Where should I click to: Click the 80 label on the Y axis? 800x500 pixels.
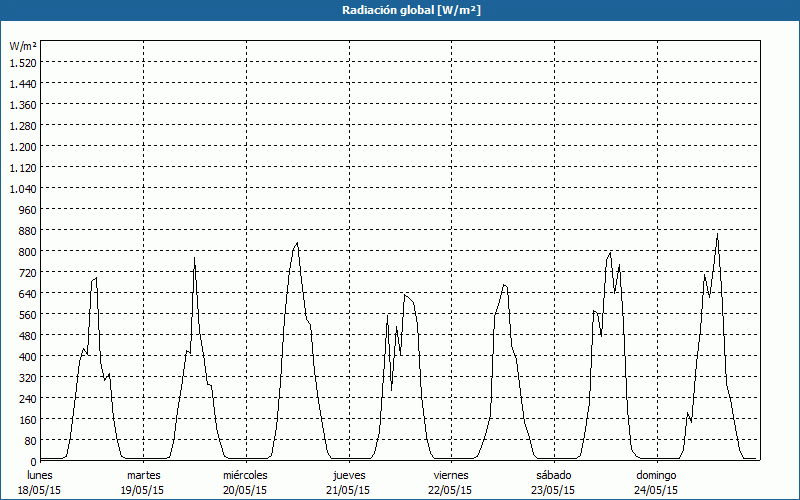coord(30,440)
